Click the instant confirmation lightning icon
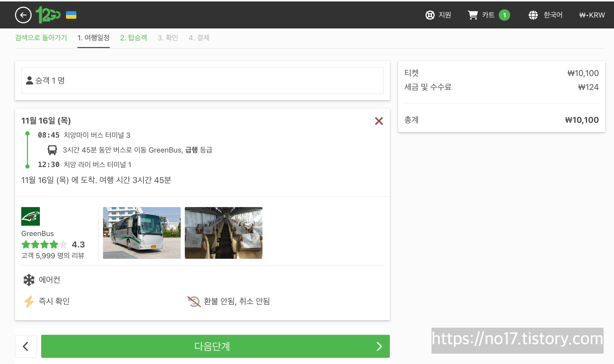Screen dimensions: 614x364 point(29,301)
